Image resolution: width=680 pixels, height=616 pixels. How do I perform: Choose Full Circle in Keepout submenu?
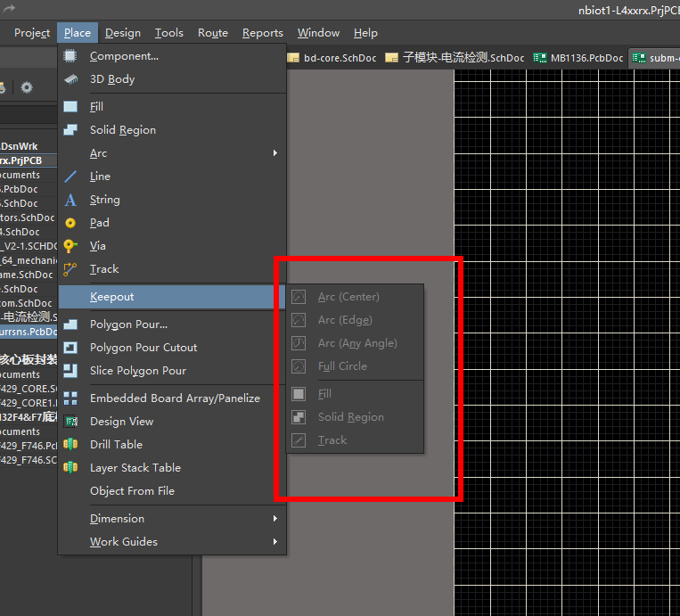pos(355,366)
